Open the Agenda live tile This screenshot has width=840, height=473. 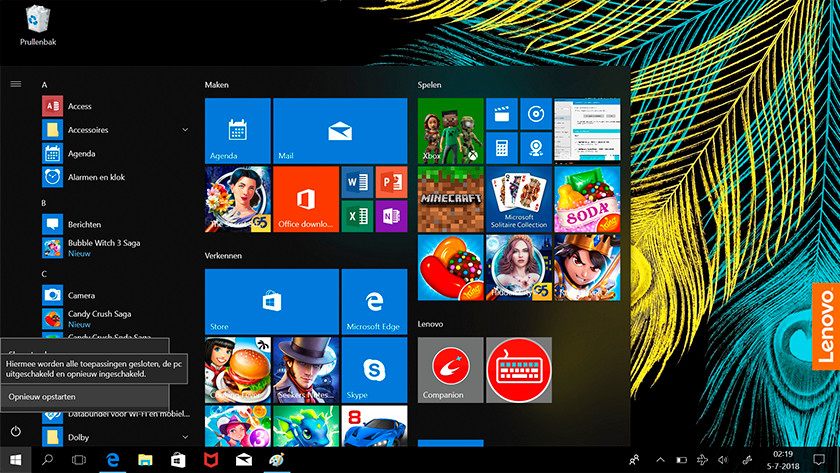238,131
